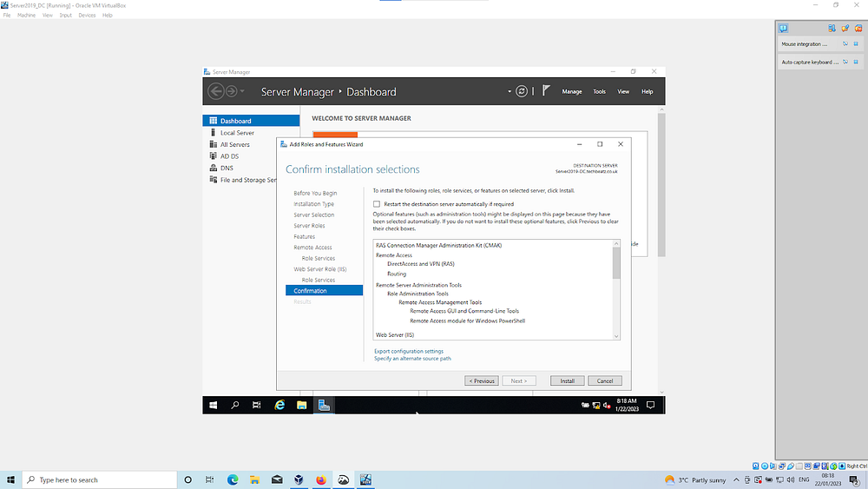Open the Tools menu in Server Manager
The height and width of the screenshot is (489, 868).
pos(600,91)
